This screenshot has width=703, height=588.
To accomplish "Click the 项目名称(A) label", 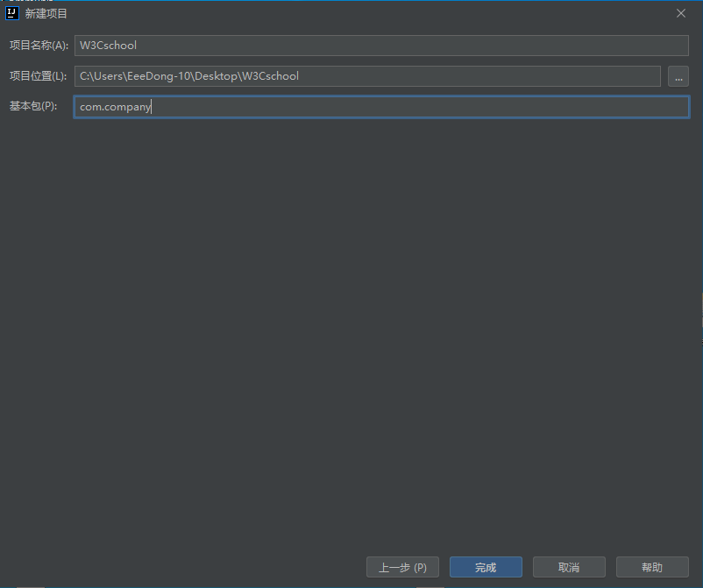I will tap(38, 46).
